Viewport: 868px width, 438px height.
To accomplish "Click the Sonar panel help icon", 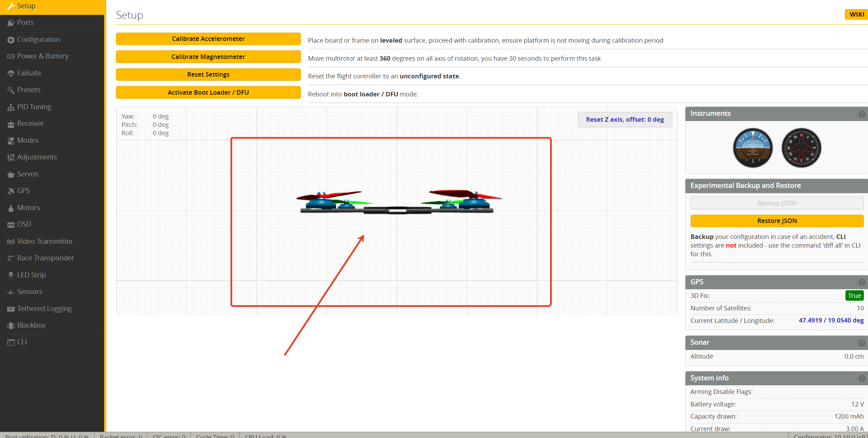I will 861,343.
